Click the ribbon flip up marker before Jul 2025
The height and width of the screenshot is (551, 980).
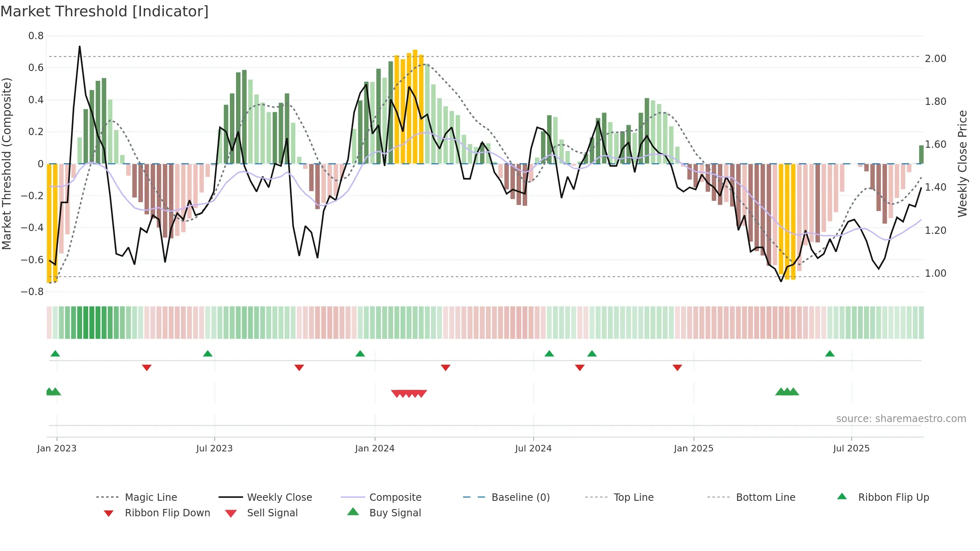[830, 353]
